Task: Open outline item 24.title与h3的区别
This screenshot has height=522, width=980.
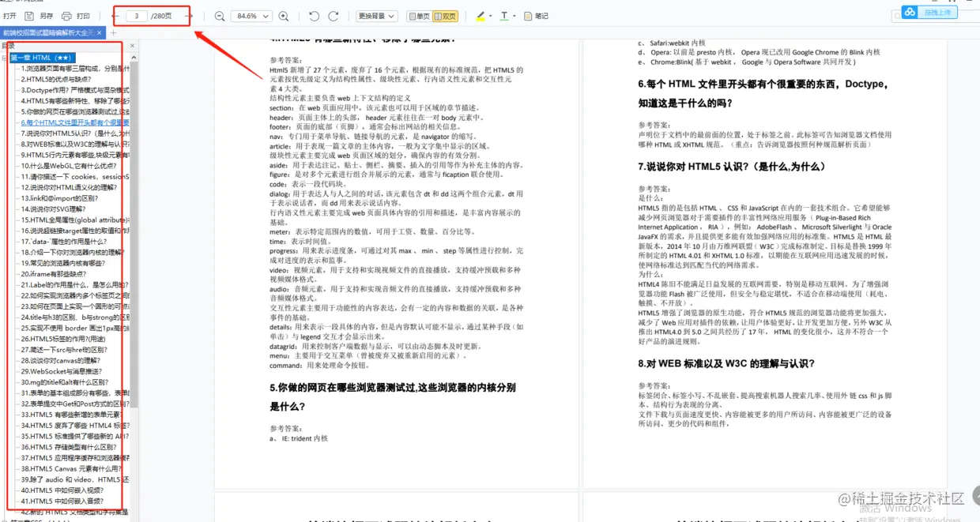Action: 75,317
